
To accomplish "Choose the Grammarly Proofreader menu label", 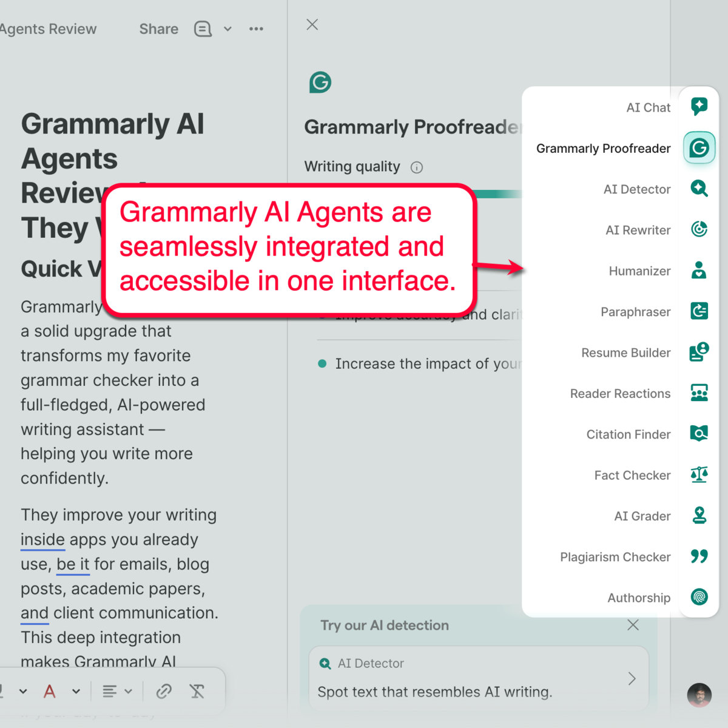I will [603, 148].
